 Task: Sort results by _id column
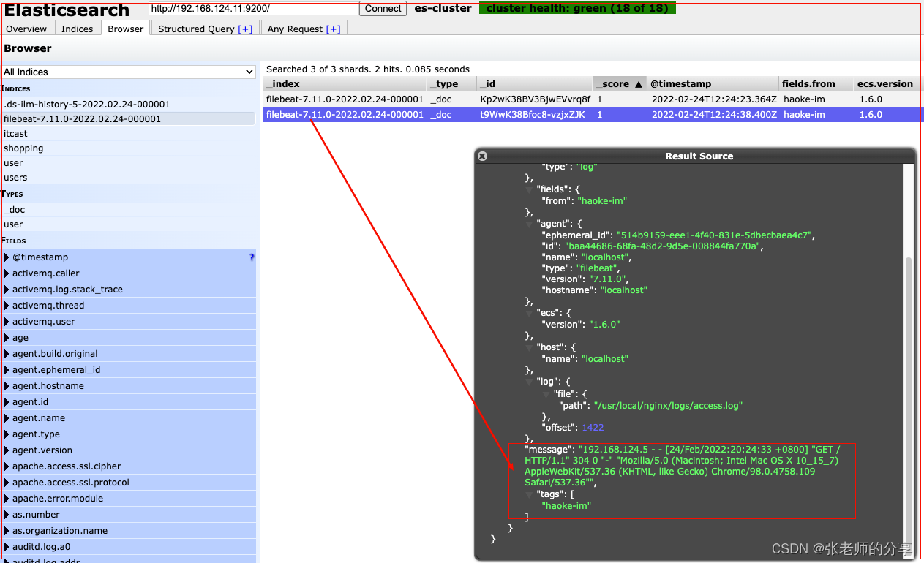pos(534,83)
